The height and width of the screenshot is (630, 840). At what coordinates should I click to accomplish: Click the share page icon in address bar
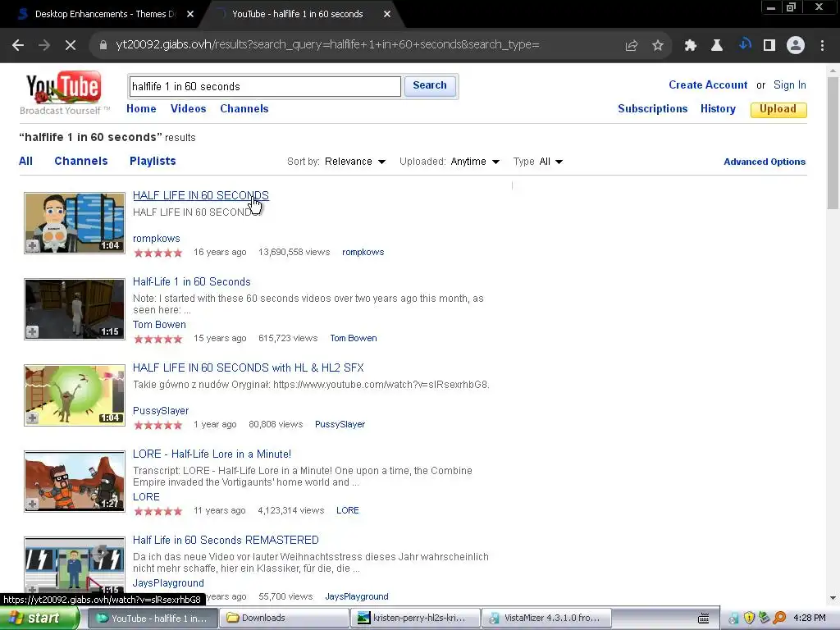pyautogui.click(x=632, y=46)
